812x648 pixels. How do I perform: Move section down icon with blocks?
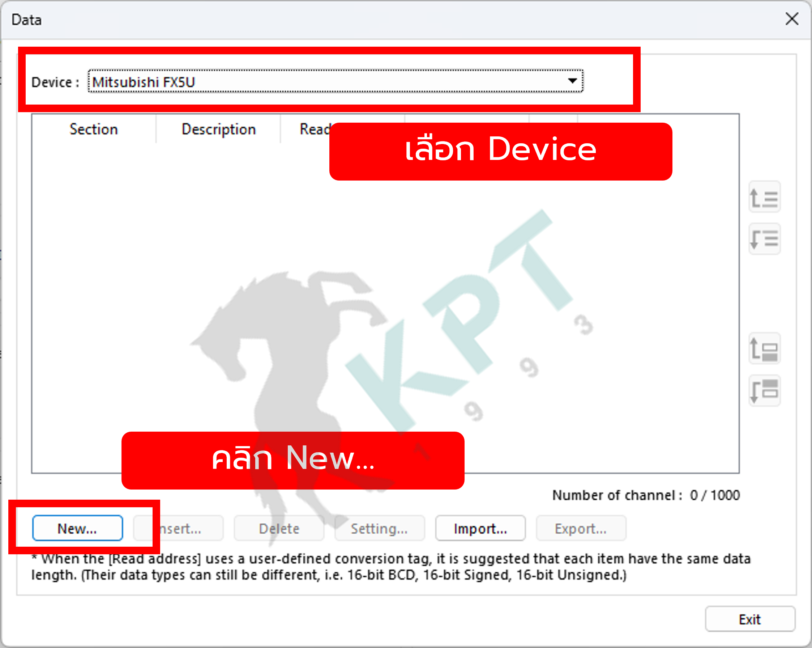(x=764, y=390)
